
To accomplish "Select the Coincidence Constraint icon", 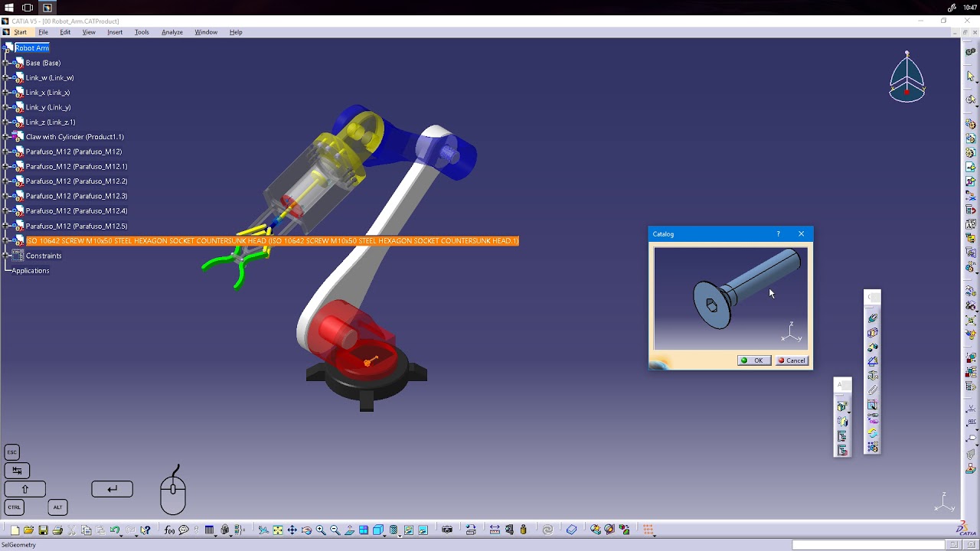I will click(x=873, y=318).
